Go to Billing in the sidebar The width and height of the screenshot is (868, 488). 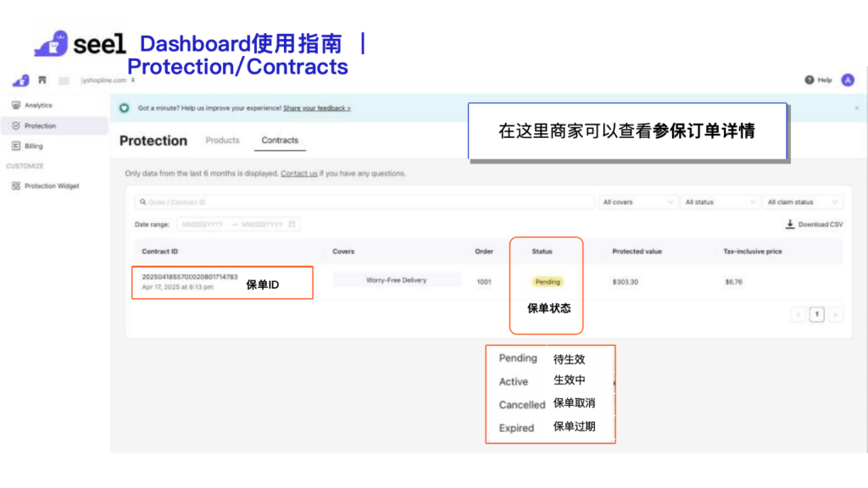click(x=33, y=146)
